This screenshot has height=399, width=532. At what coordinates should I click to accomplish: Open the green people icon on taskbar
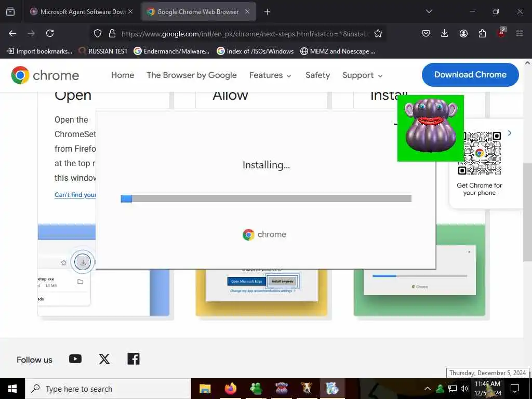click(256, 389)
